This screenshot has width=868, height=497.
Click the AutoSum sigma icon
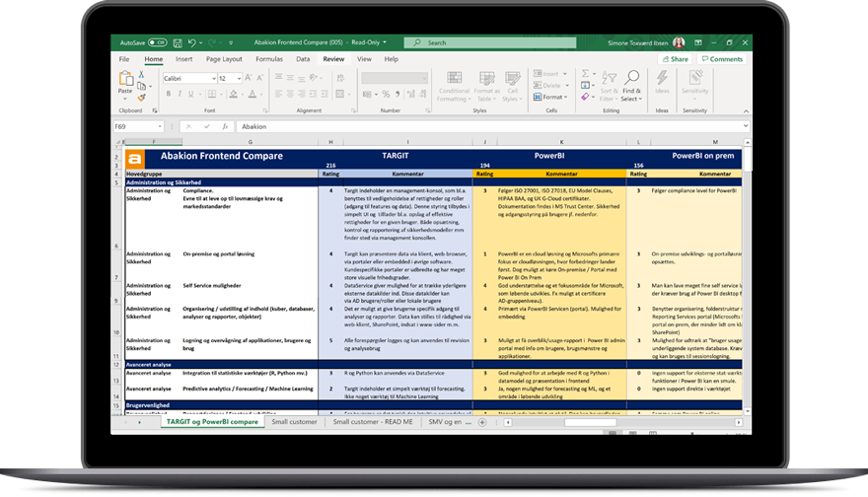coord(585,74)
